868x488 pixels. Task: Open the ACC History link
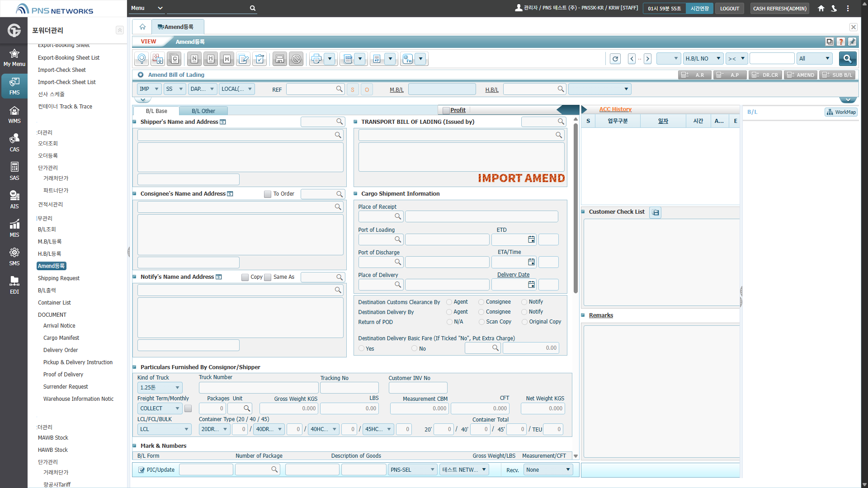click(x=615, y=109)
